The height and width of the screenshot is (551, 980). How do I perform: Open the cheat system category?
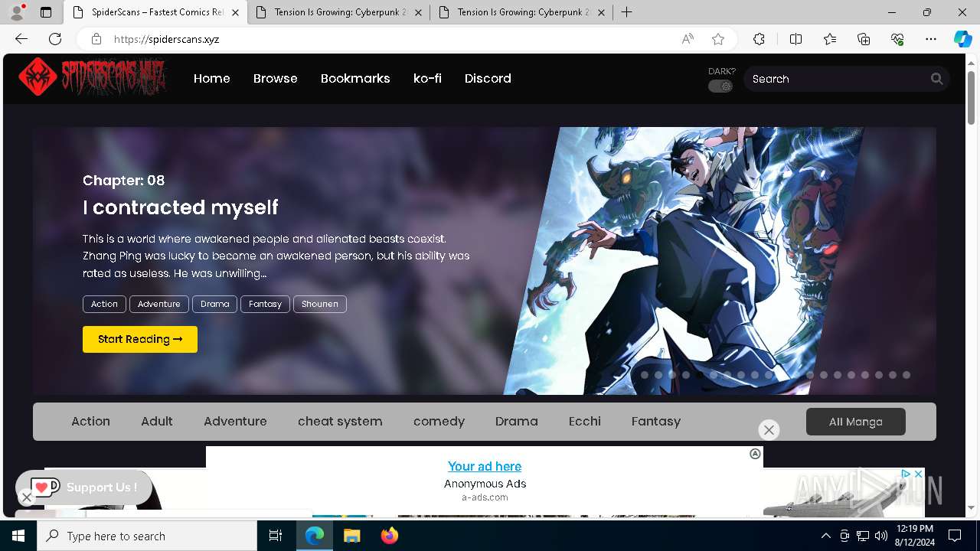point(340,422)
